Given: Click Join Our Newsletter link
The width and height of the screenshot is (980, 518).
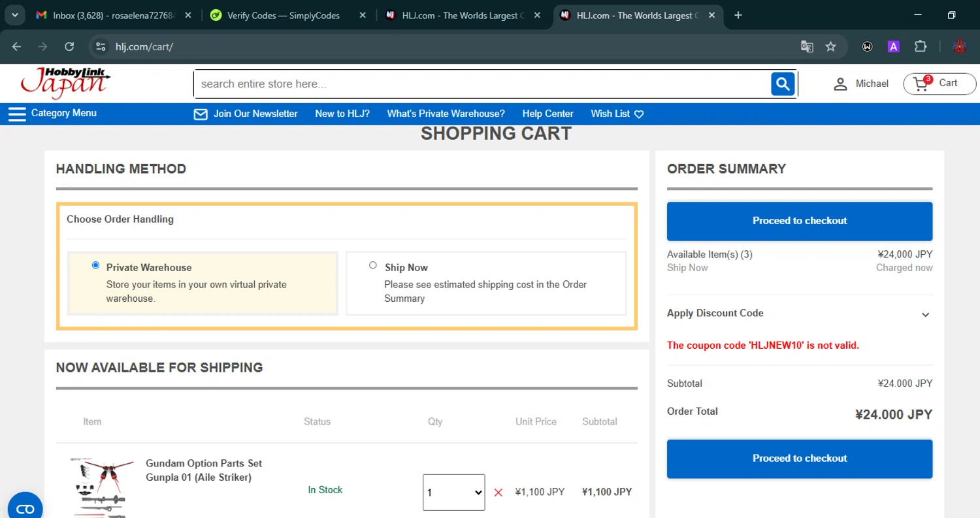Looking at the screenshot, I should pyautogui.click(x=255, y=114).
